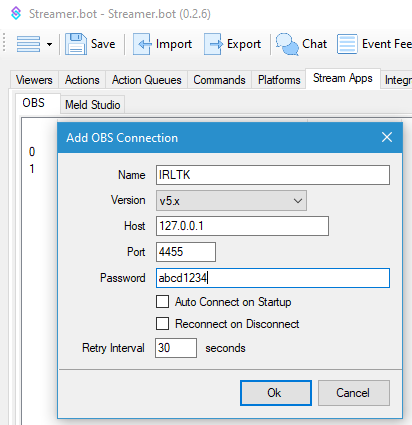Open the Chat bubbles icon
The image size is (412, 425).
tap(287, 44)
